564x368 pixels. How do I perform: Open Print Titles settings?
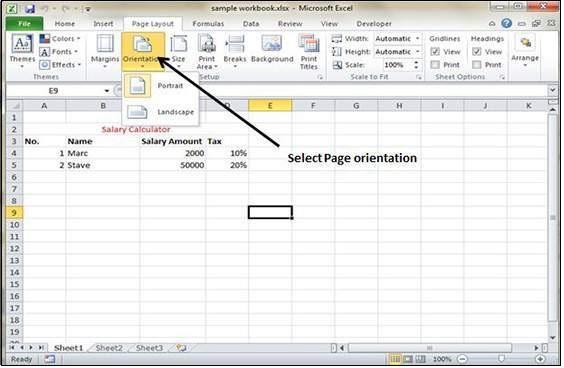click(309, 52)
